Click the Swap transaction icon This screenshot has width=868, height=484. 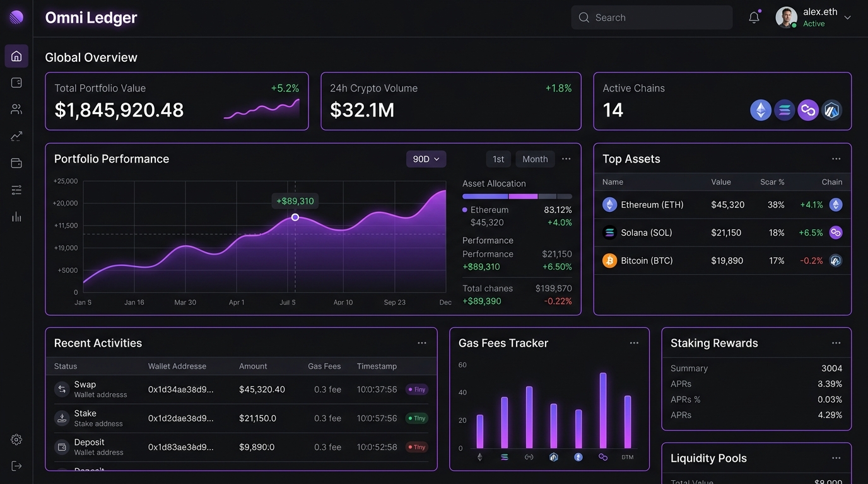[62, 389]
